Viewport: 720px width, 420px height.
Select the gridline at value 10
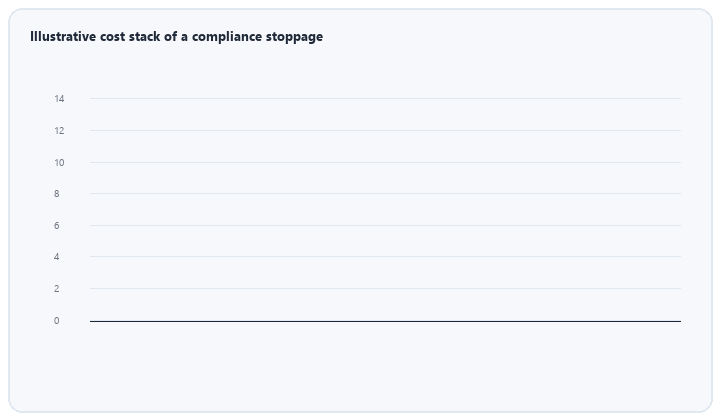[385, 162]
